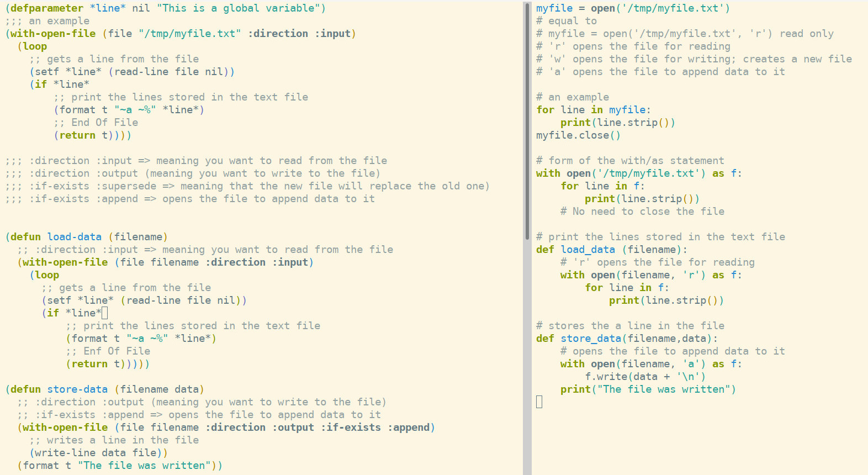Click the ':if-exists :supersede' comment line

click(x=247, y=186)
